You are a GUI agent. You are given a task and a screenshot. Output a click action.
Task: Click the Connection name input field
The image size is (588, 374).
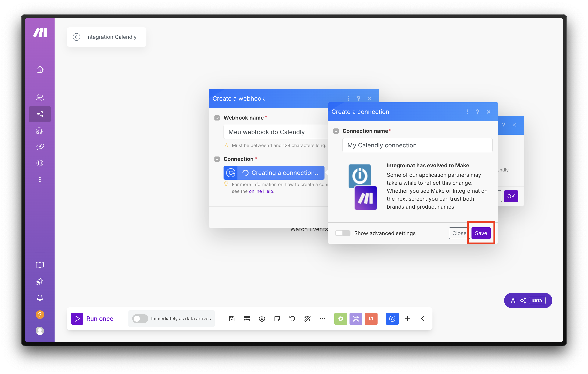tap(417, 145)
